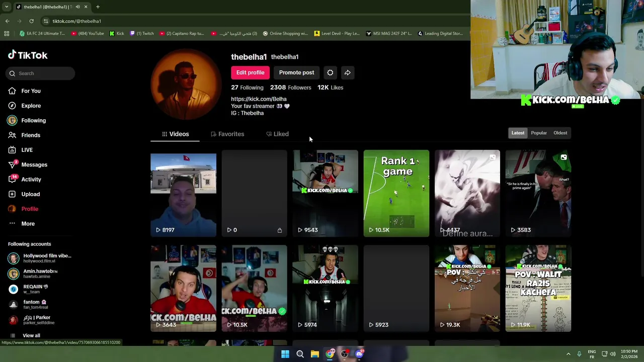
Task: Open Chrome apps grid icon
Action: [x=7, y=34]
